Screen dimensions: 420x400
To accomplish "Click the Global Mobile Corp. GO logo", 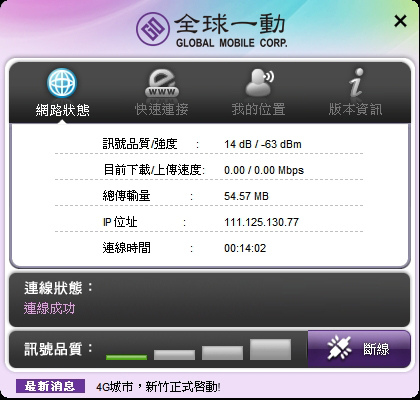I will 152,28.
